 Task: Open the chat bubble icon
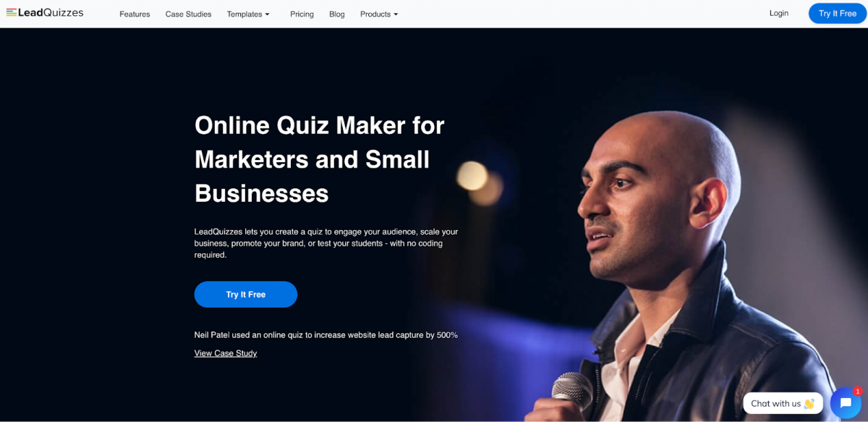coord(846,403)
